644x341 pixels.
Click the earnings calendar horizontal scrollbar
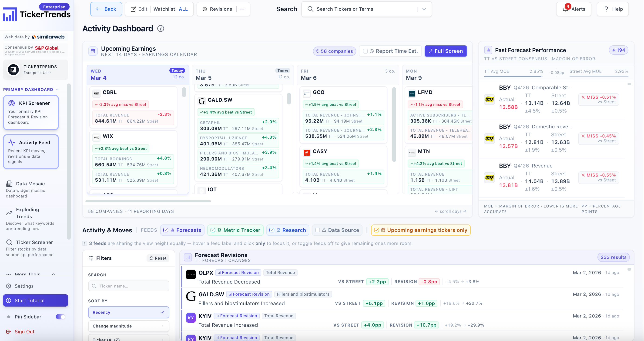(148, 201)
